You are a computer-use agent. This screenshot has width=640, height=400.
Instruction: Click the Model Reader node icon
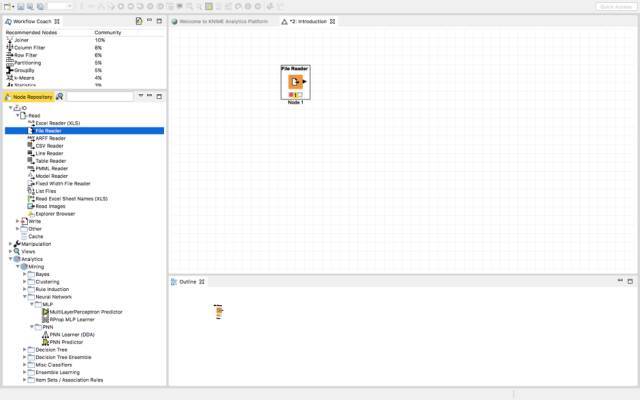coord(31,176)
